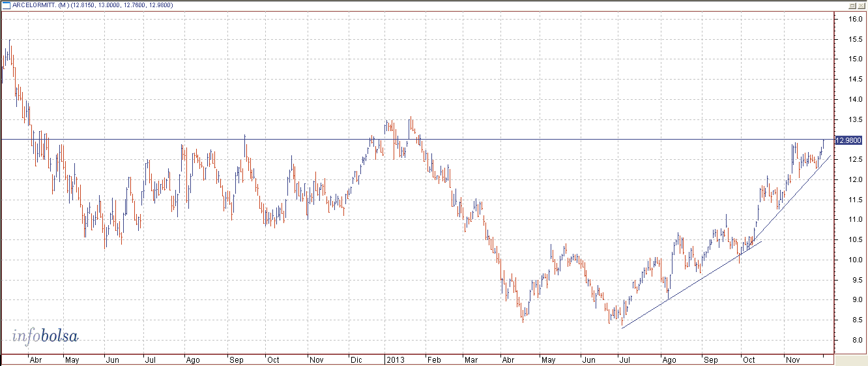
Task: Maximize the ARCELORMITT. chart window
Action: coord(852,5)
